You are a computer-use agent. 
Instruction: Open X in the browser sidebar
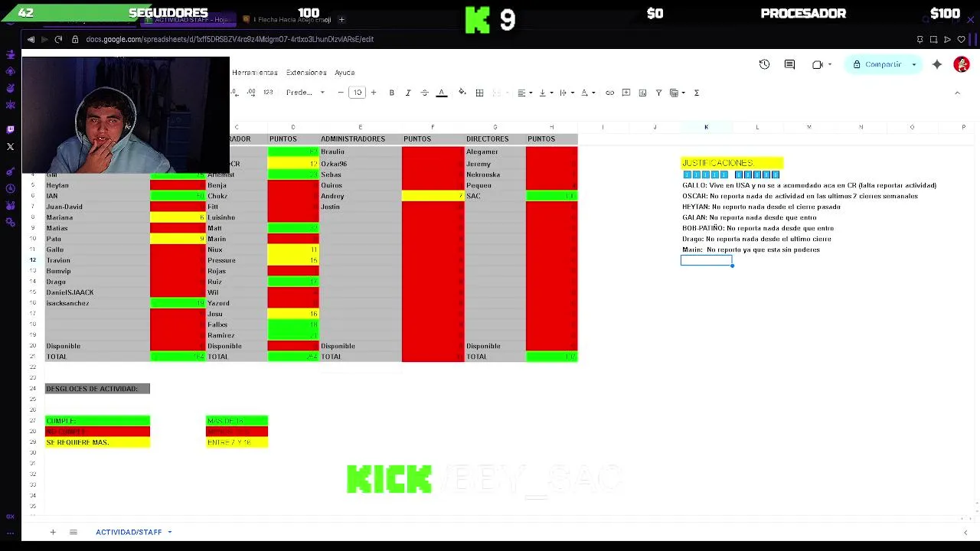(x=10, y=146)
